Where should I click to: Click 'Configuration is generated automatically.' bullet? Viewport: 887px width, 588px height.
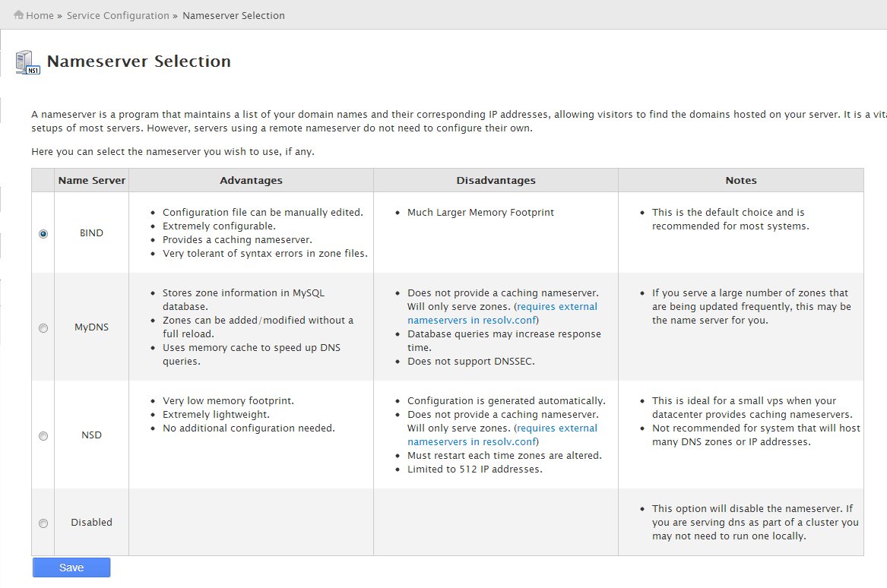click(506, 400)
